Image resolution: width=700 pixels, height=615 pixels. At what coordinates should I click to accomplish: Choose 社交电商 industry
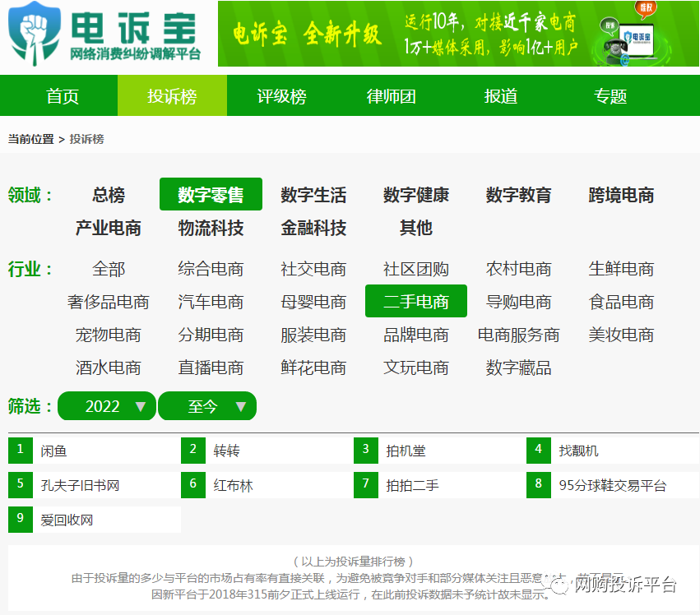pos(313,269)
